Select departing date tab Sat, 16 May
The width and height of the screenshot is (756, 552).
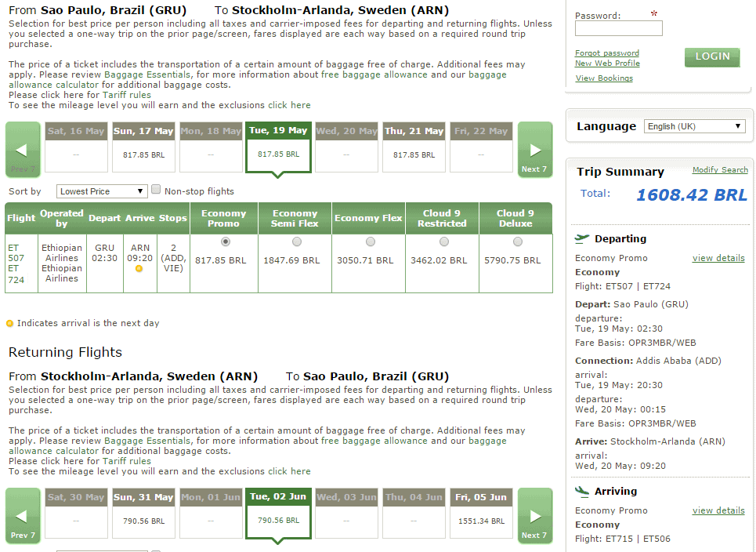(76, 147)
